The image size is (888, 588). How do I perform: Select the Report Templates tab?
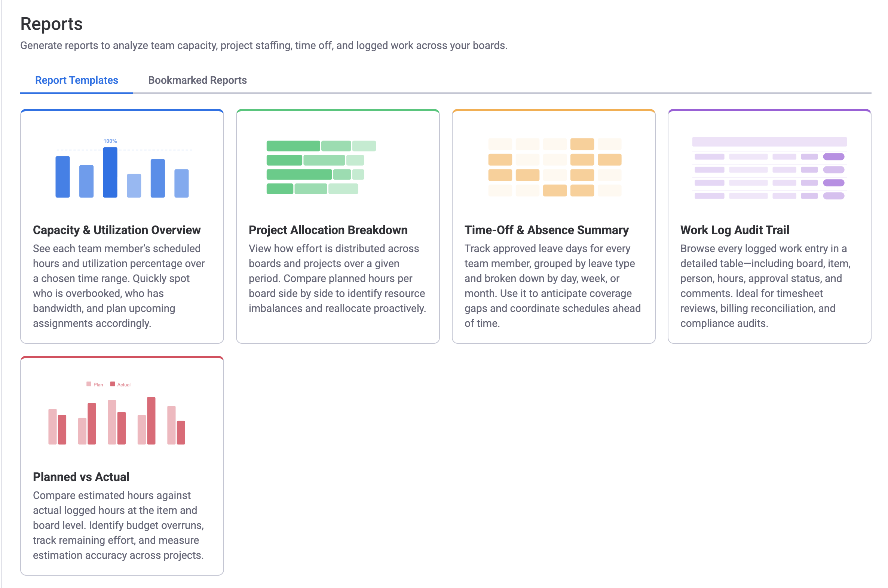pyautogui.click(x=76, y=80)
